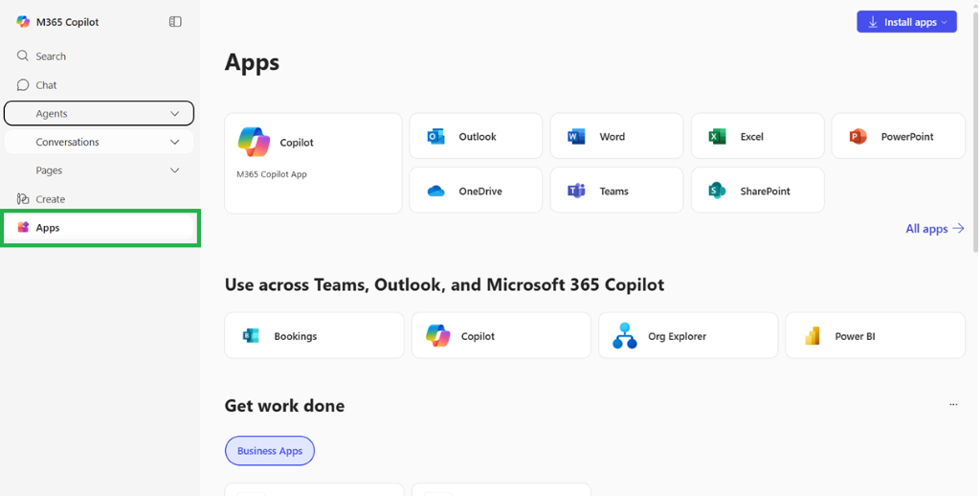Open the Power BI label
This screenshot has height=496, width=980.
click(855, 336)
